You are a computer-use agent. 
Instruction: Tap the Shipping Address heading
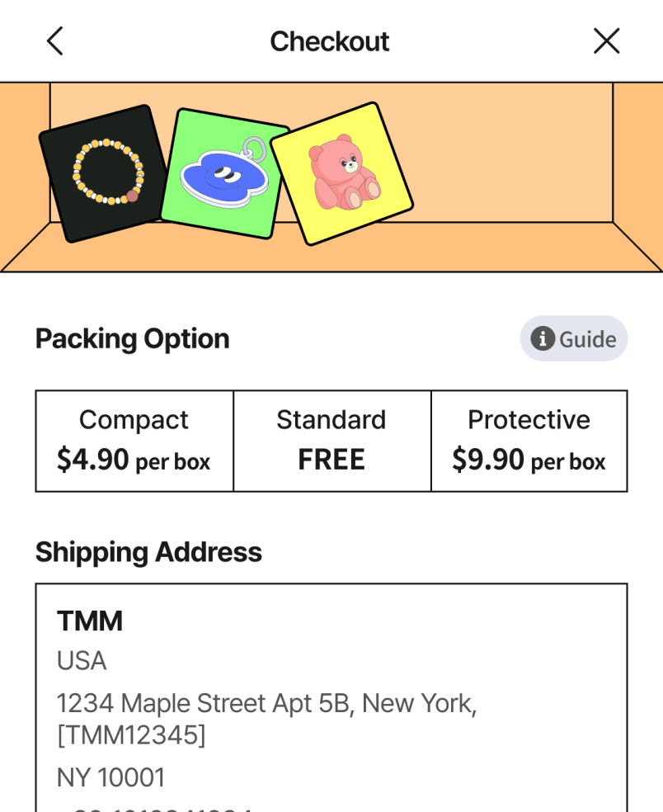[148, 552]
